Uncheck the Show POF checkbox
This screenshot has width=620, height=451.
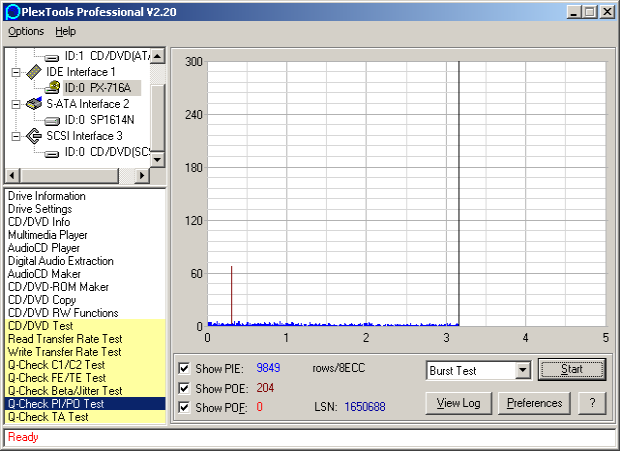(184, 407)
